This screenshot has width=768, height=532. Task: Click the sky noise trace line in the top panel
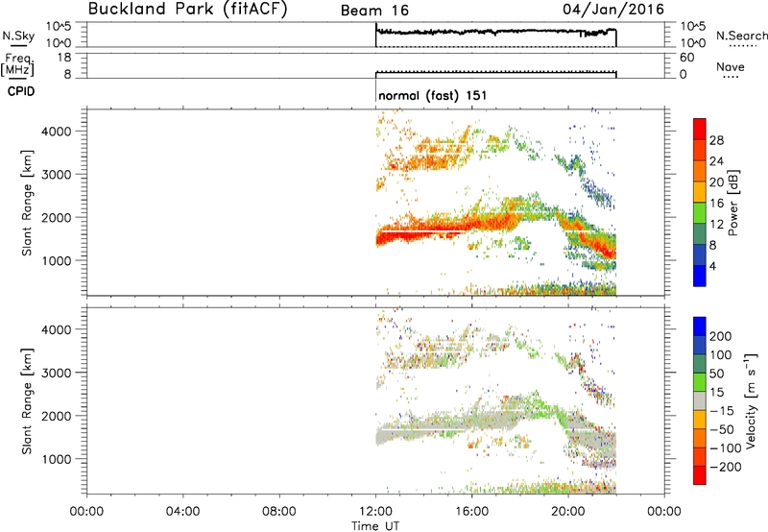click(x=494, y=32)
